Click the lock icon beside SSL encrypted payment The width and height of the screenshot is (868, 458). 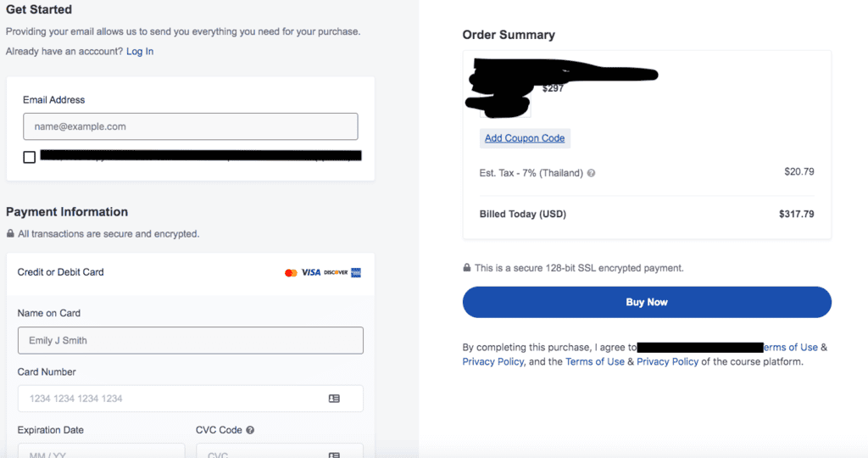[467, 268]
